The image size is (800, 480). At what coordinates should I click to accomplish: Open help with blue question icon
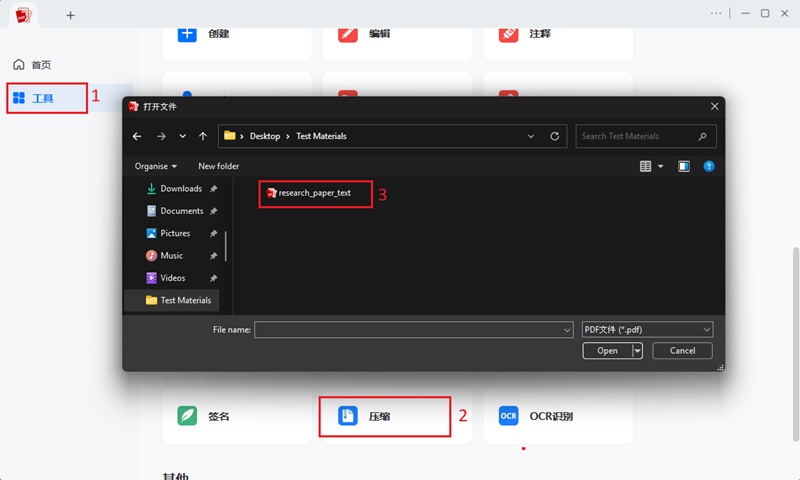[709, 166]
